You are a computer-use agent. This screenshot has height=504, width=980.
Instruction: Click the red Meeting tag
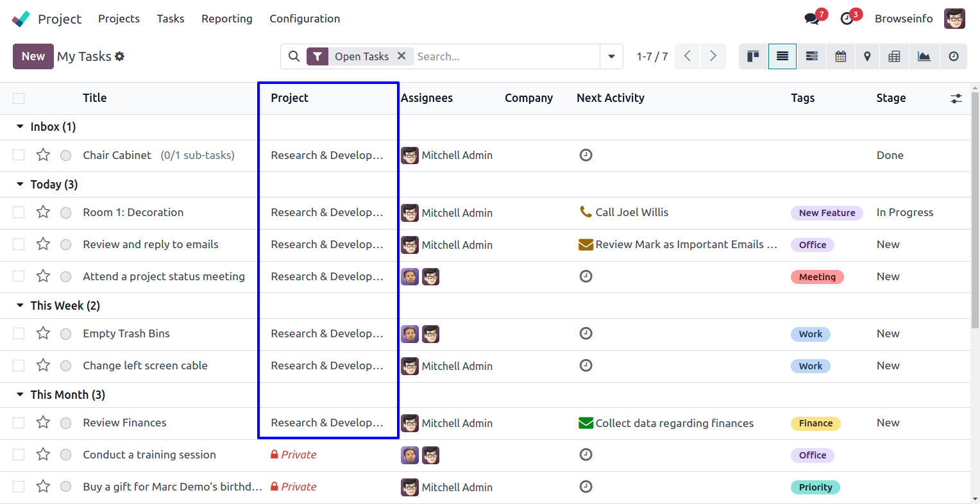point(817,277)
